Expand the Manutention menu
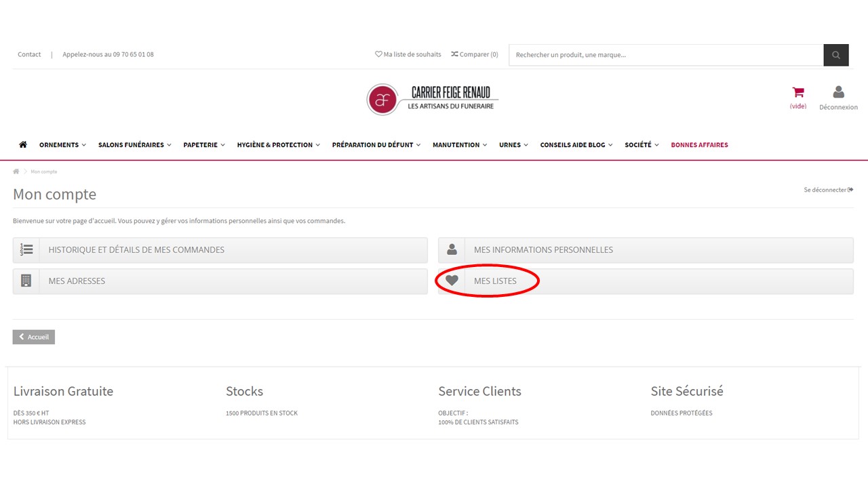 pyautogui.click(x=460, y=144)
